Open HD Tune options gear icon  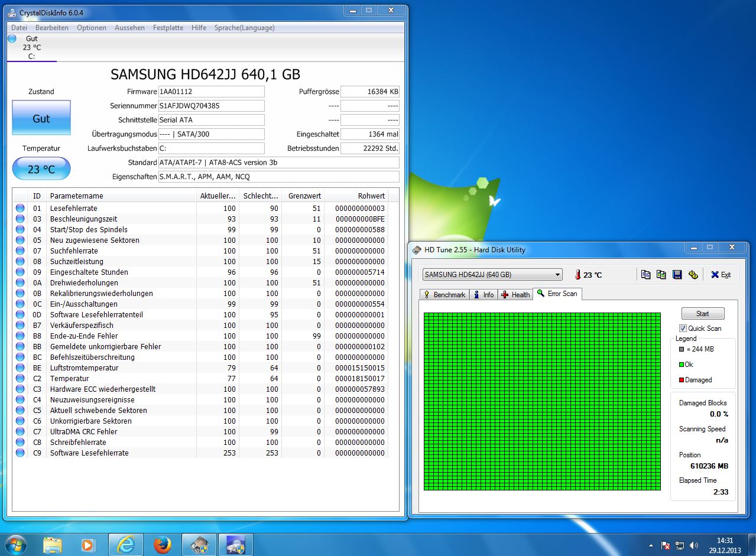coord(693,275)
